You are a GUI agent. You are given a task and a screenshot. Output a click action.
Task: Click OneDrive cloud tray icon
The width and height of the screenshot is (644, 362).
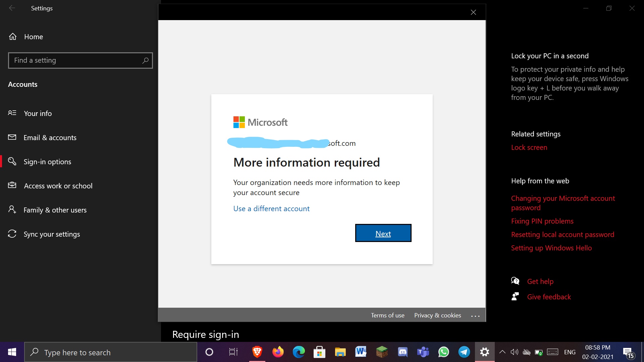[527, 352]
